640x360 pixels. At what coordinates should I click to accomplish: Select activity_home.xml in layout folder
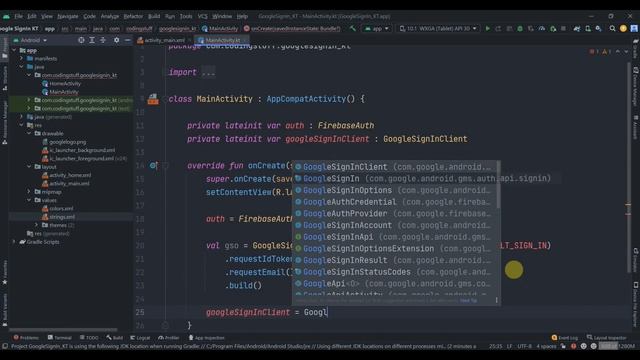point(70,175)
